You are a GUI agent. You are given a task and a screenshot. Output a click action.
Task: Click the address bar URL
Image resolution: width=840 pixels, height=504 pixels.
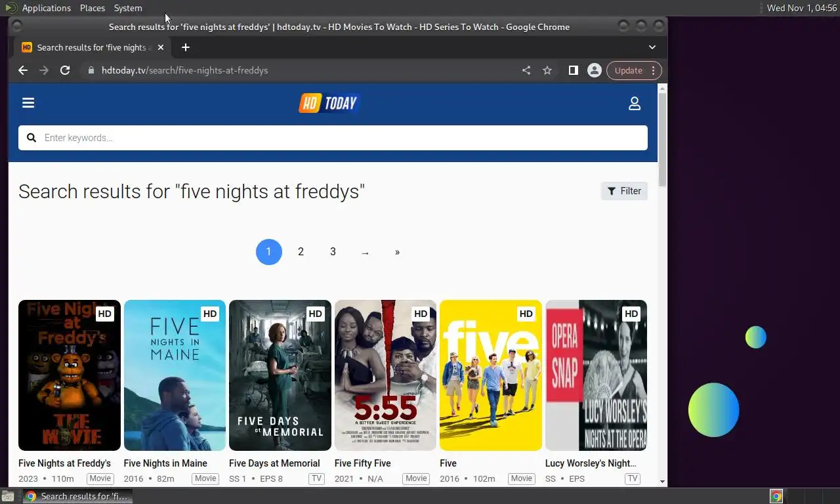click(184, 70)
